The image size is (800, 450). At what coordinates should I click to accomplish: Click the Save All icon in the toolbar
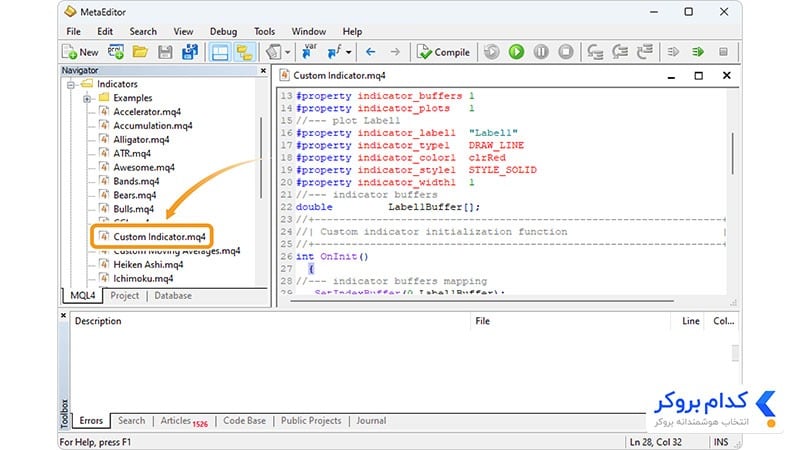(190, 52)
